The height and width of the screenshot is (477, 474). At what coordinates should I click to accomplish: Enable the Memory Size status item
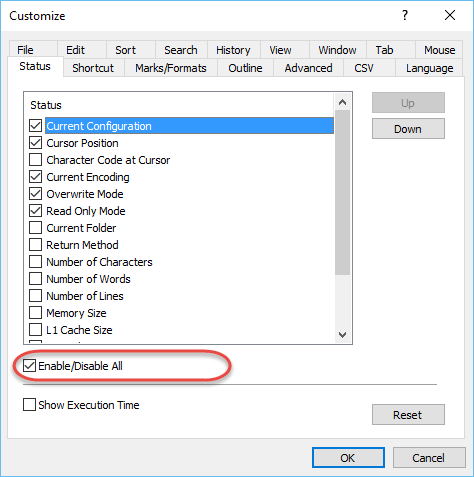click(35, 313)
